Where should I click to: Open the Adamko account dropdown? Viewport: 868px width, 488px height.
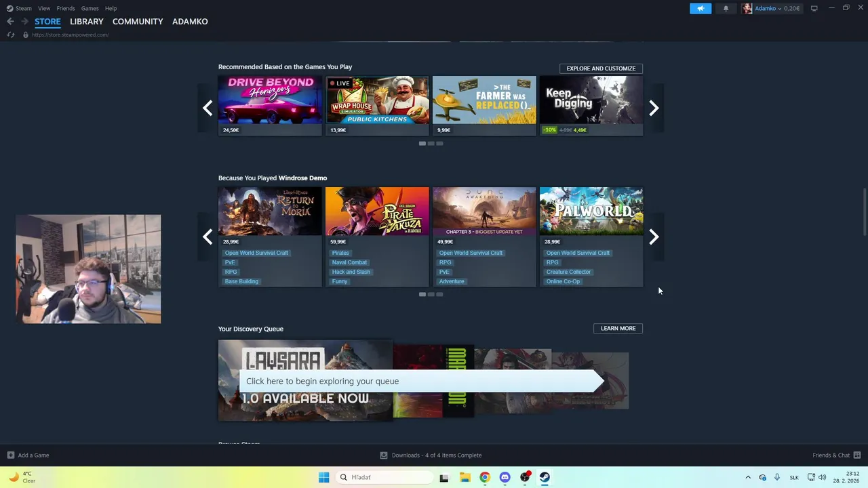(x=770, y=8)
